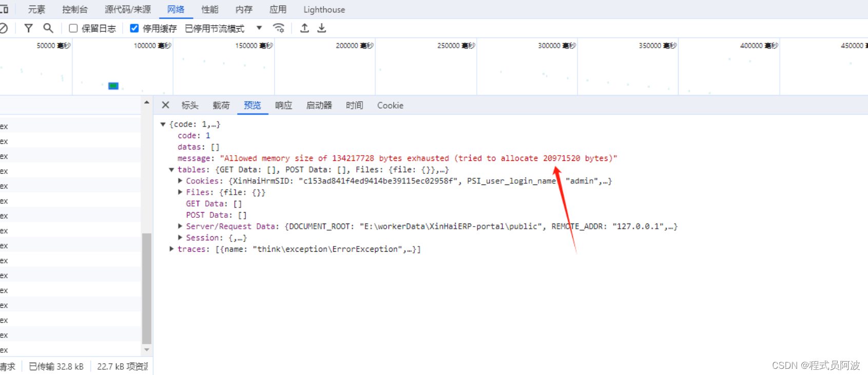Toggle the device toolbar icon

4,9
